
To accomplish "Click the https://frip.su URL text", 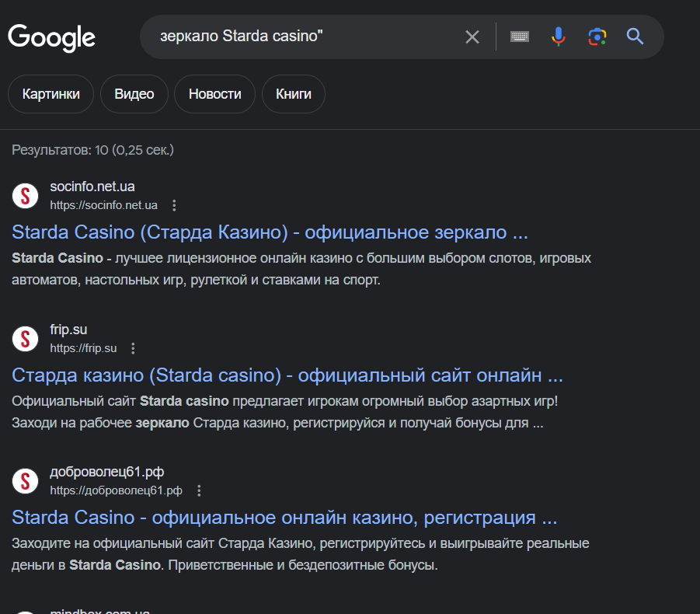I will [83, 348].
